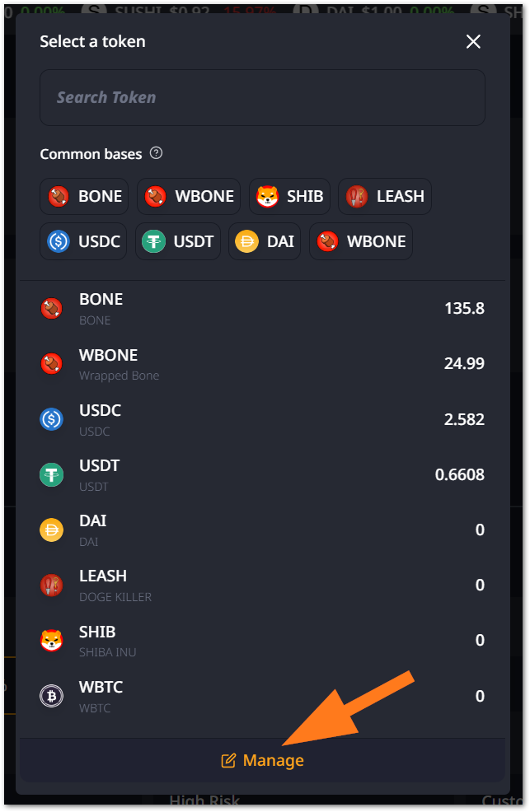This screenshot has height=812, width=530.
Task: Type in the Search Token field
Action: (x=262, y=97)
